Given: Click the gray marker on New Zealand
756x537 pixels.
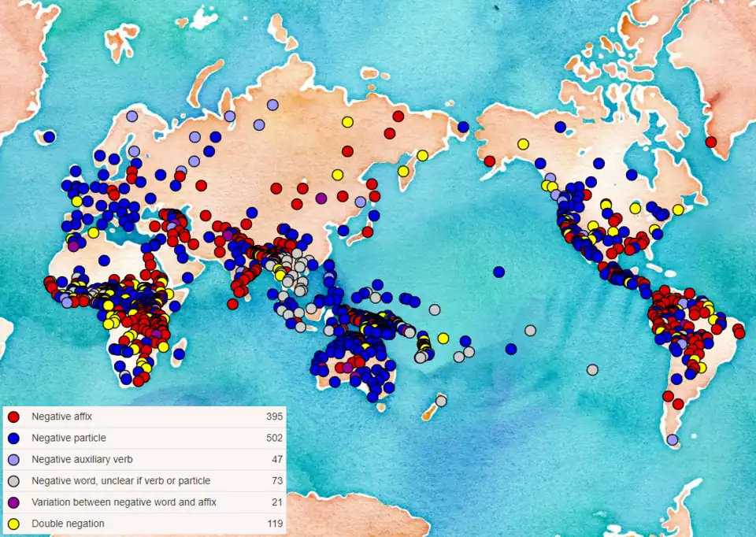Looking at the screenshot, I should [441, 401].
